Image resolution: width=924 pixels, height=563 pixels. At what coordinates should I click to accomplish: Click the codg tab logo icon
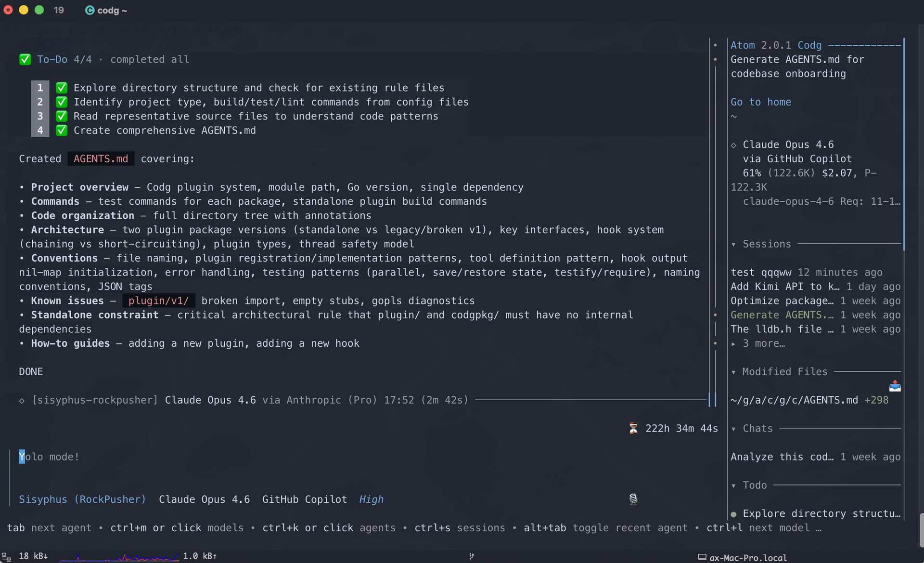(90, 10)
